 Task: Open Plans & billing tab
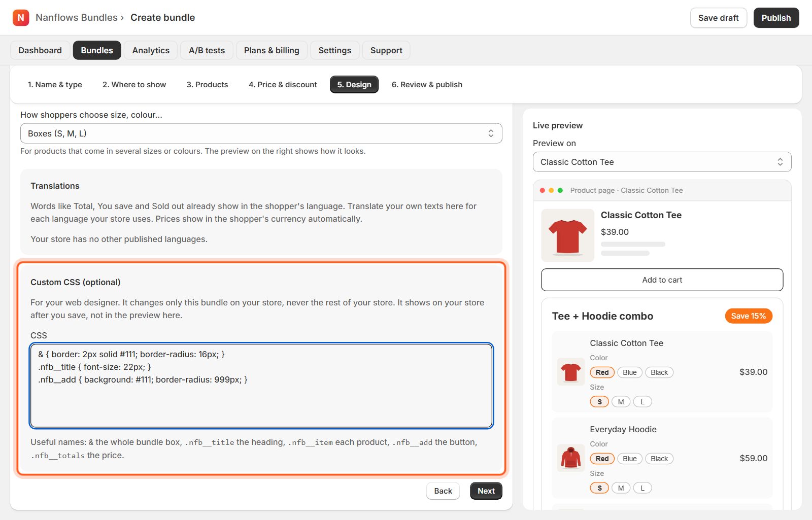[x=272, y=50]
